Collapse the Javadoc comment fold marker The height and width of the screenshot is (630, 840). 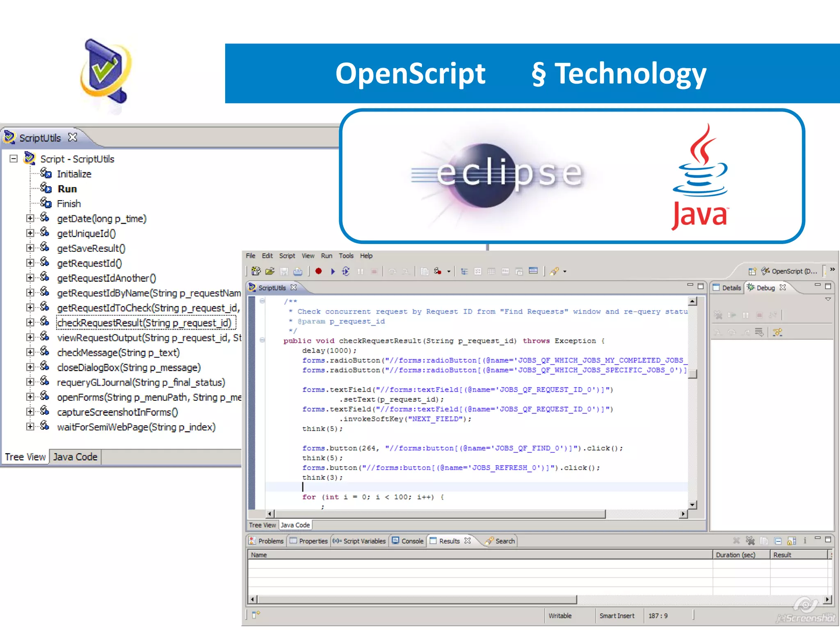[262, 301]
